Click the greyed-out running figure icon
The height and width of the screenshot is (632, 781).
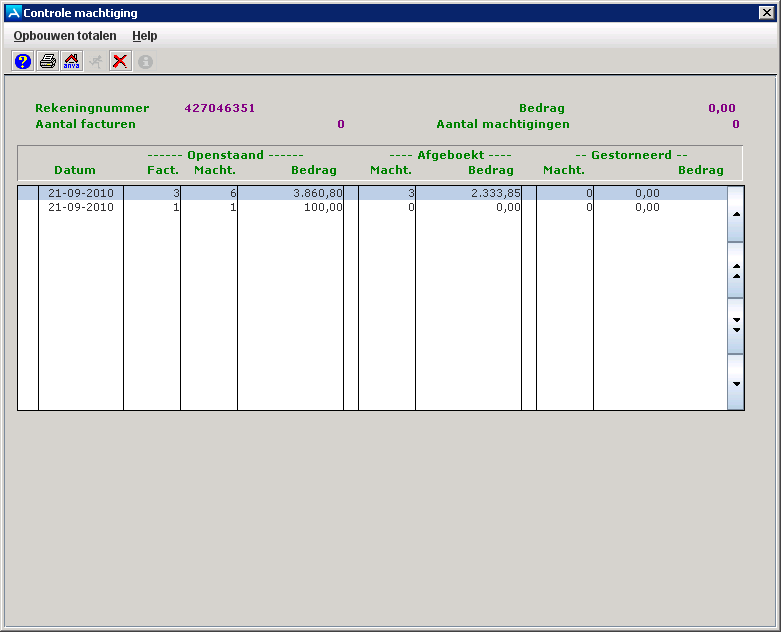(x=96, y=61)
